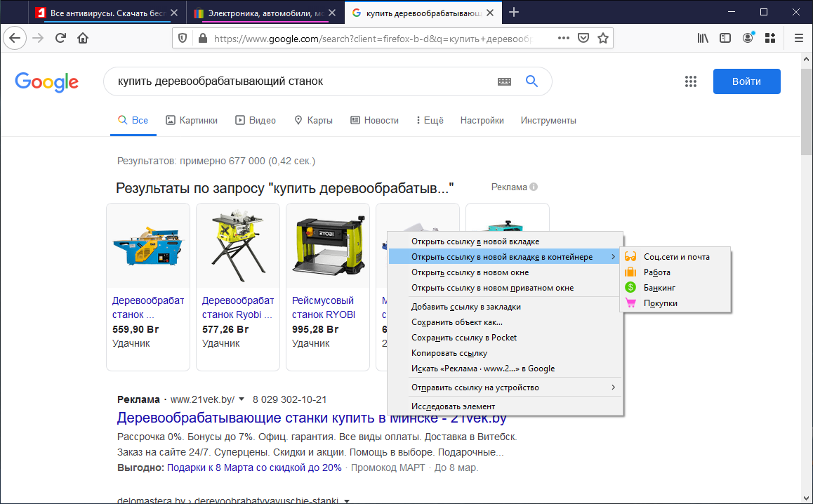Expand dropdown arrow beside www.21vek.by/
Image resolution: width=813 pixels, height=504 pixels.
pyautogui.click(x=242, y=400)
